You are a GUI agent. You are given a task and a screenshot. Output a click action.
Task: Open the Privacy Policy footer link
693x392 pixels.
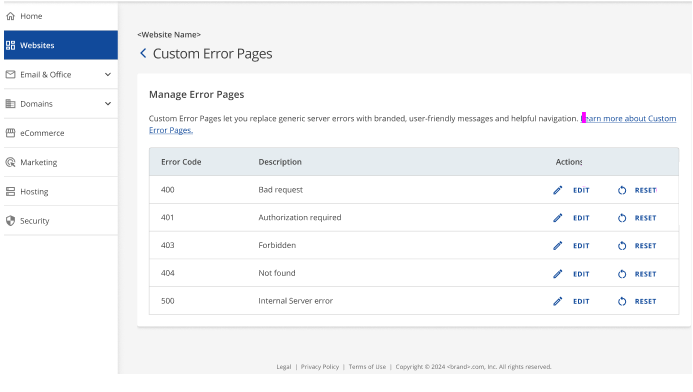320,367
